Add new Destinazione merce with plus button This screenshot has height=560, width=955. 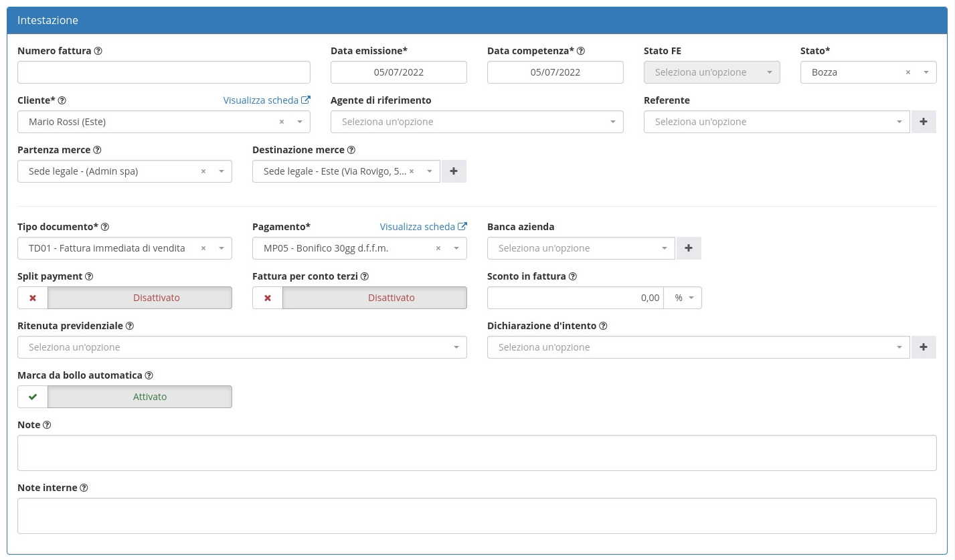[x=454, y=171]
